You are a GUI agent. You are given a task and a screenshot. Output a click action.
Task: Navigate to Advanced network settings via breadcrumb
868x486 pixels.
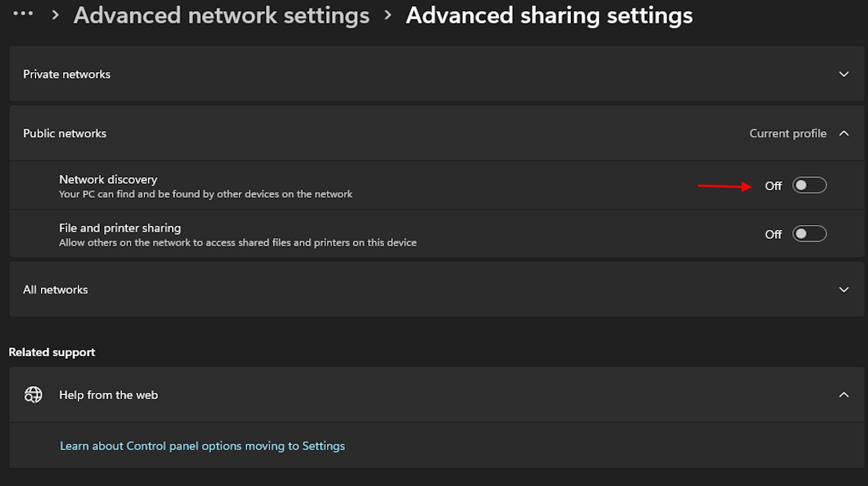click(221, 15)
